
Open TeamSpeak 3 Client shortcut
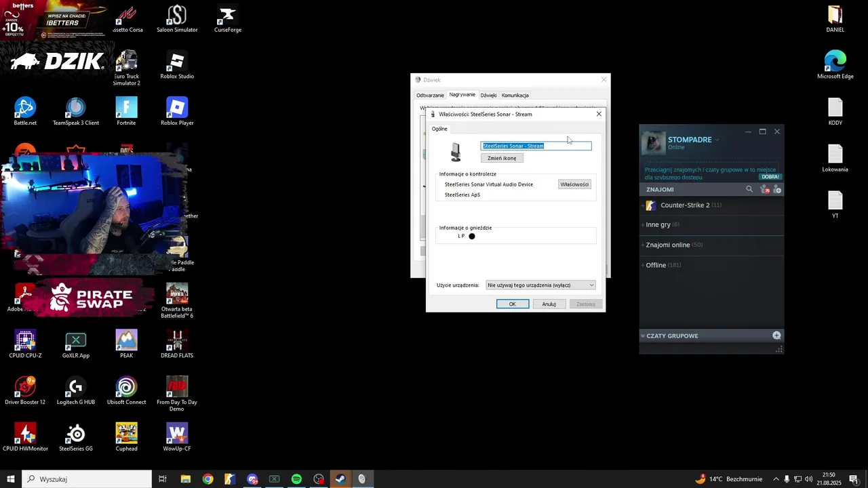click(x=76, y=111)
